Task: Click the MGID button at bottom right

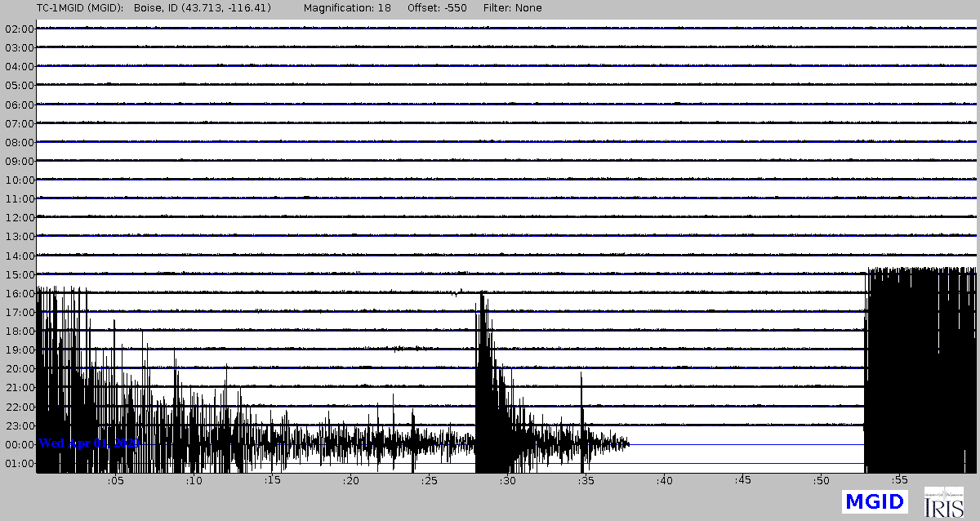Action: (875, 501)
